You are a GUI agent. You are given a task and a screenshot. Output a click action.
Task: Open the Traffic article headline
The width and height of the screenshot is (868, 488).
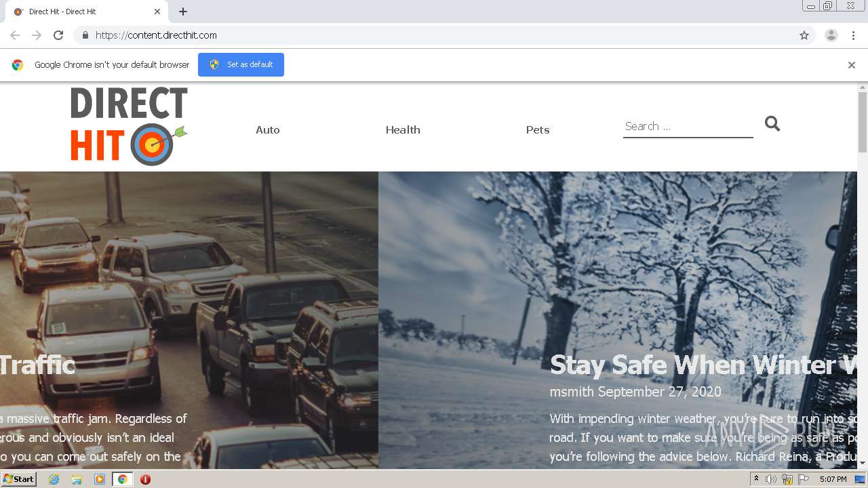pyautogui.click(x=37, y=365)
